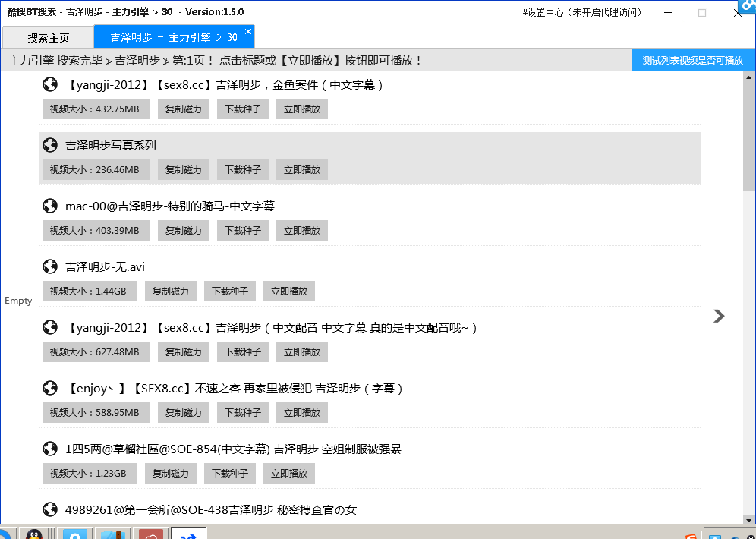Viewport: 756px width, 539px height.
Task: Play the 588.95MB result with 立即播放
Action: pyautogui.click(x=302, y=413)
